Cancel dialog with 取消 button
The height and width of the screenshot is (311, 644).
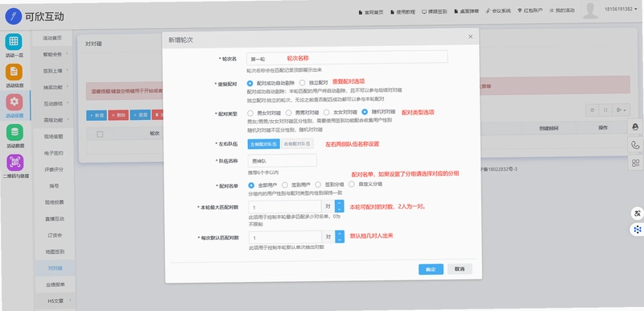coord(460,269)
